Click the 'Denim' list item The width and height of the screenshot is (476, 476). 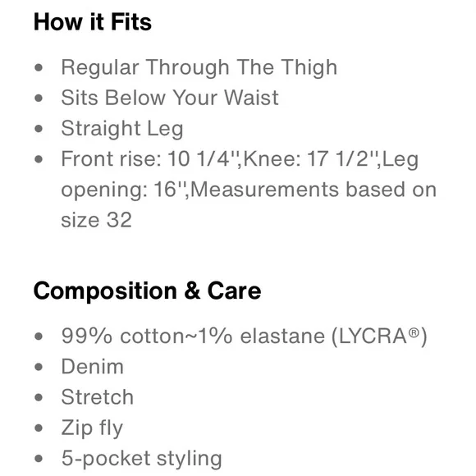tap(93, 367)
